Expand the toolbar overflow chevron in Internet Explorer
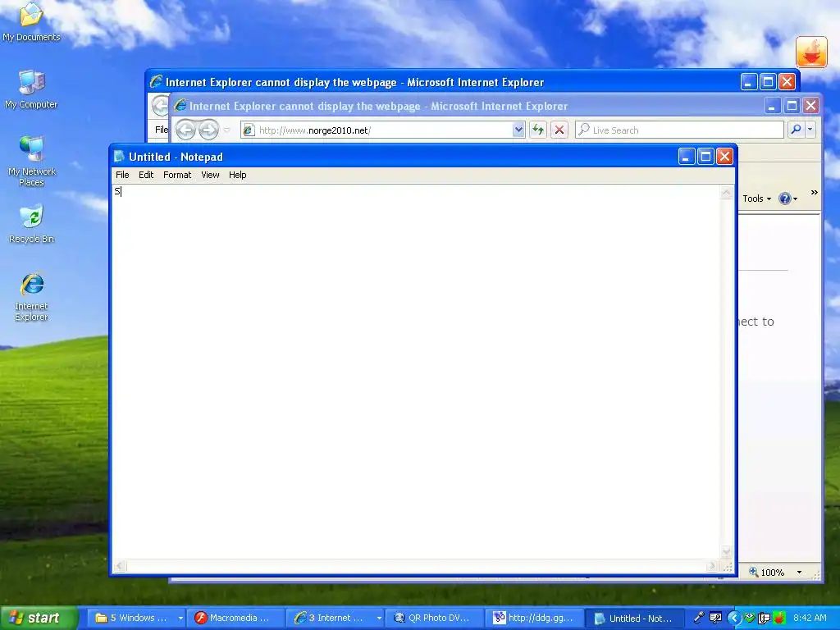The width and height of the screenshot is (840, 630). (815, 192)
